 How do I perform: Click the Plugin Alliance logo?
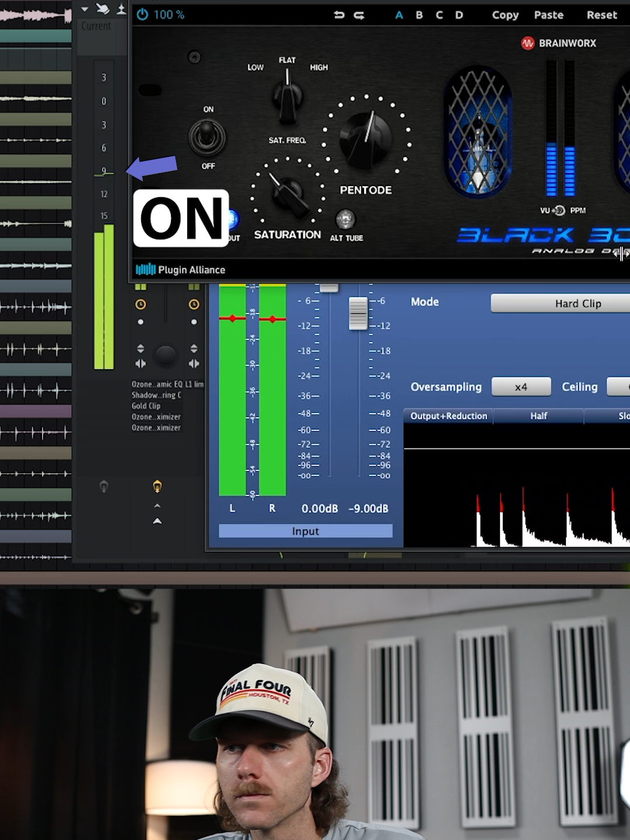180,269
